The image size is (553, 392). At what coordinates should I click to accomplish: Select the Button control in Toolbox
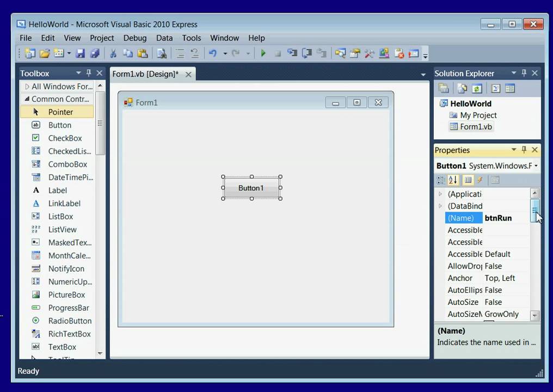(58, 125)
